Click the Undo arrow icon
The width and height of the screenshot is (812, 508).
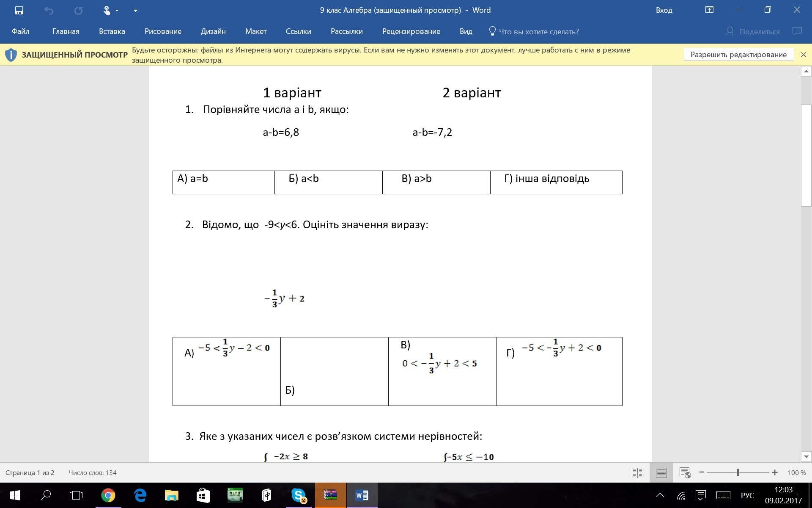pyautogui.click(x=49, y=10)
